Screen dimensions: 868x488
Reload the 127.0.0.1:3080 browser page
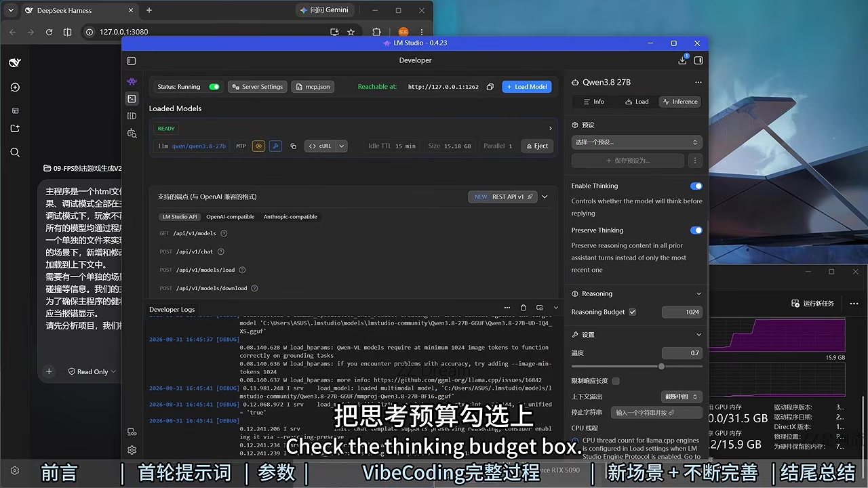point(49,32)
